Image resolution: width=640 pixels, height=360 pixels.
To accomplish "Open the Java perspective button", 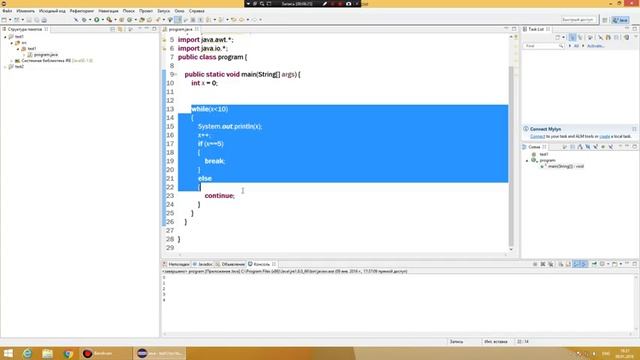I will (x=620, y=20).
